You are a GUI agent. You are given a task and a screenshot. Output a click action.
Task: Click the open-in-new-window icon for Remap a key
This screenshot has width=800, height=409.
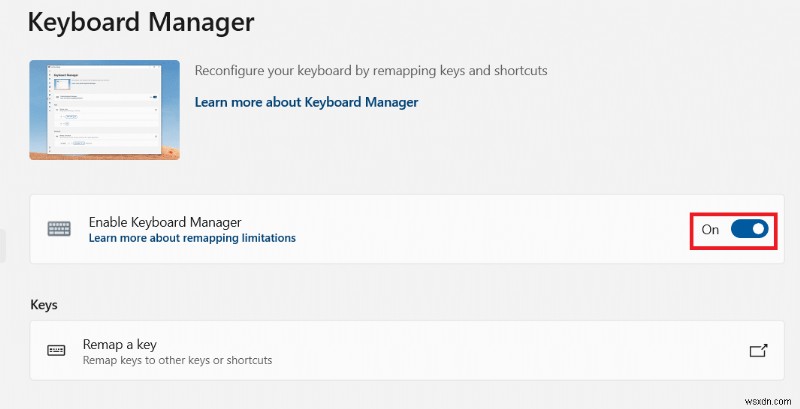click(x=758, y=351)
